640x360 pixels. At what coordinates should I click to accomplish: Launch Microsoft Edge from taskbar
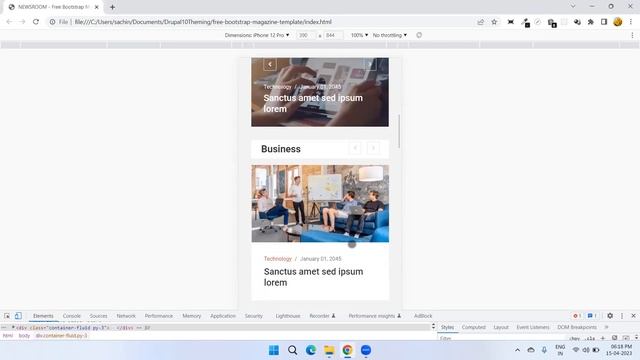click(311, 350)
